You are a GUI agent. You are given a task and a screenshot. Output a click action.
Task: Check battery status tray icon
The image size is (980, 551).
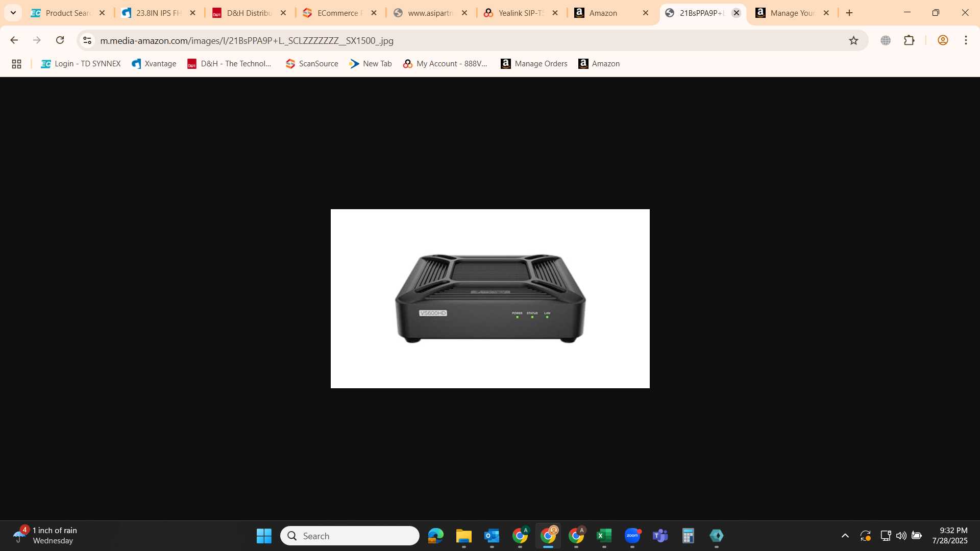click(917, 536)
